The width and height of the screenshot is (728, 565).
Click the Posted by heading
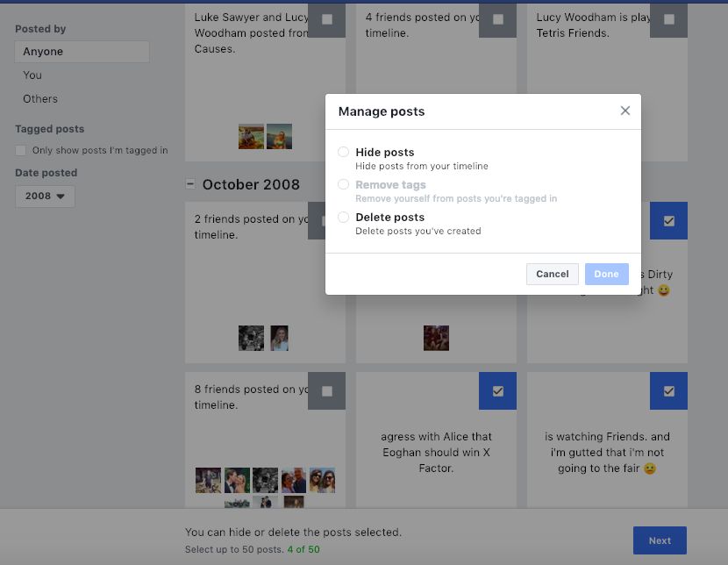(40, 29)
